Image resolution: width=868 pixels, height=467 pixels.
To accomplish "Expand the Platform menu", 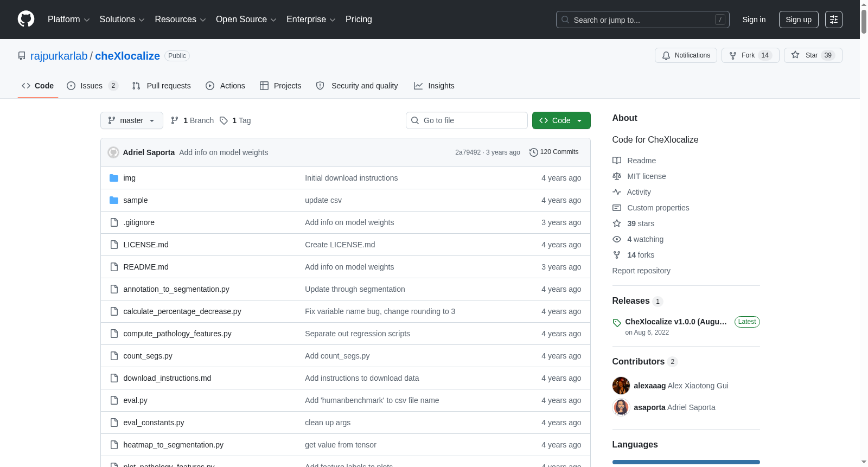I will pyautogui.click(x=69, y=20).
